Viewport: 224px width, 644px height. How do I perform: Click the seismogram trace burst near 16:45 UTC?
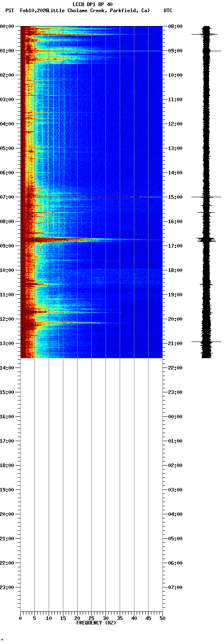[x=206, y=239]
